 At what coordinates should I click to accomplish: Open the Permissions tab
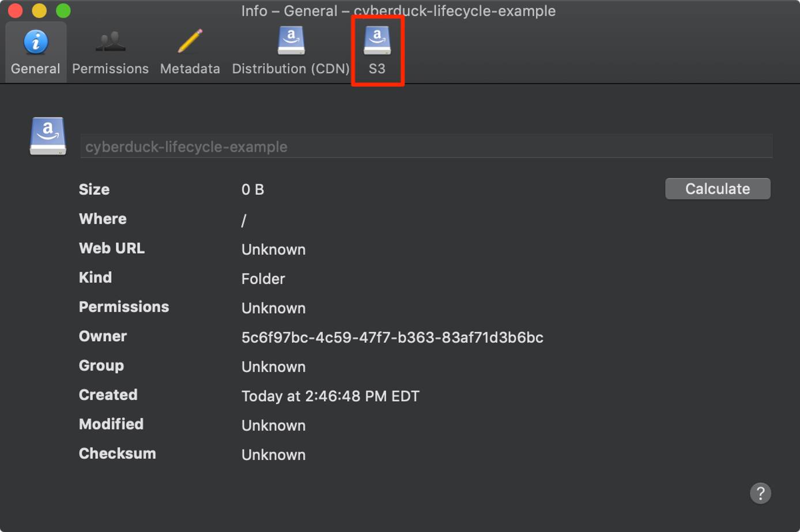click(x=110, y=52)
